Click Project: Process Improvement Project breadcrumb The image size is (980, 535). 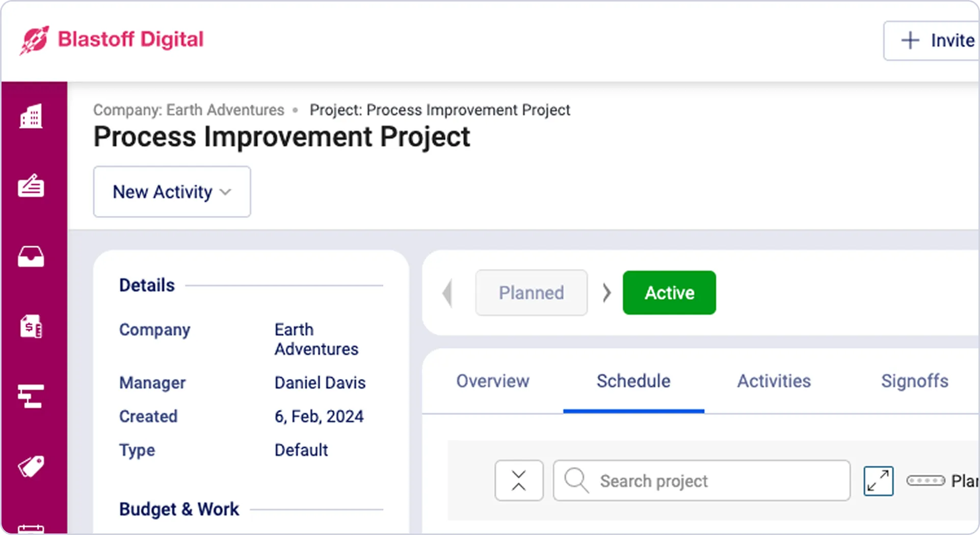point(440,110)
